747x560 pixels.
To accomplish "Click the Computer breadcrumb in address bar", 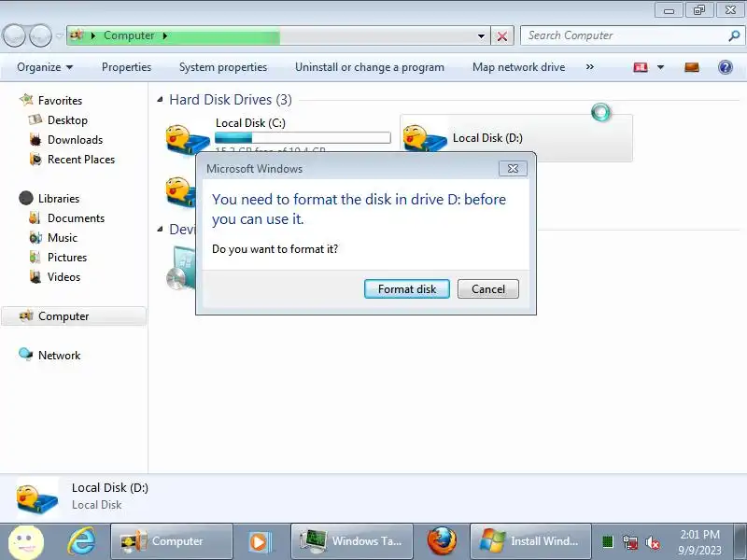I will point(129,35).
